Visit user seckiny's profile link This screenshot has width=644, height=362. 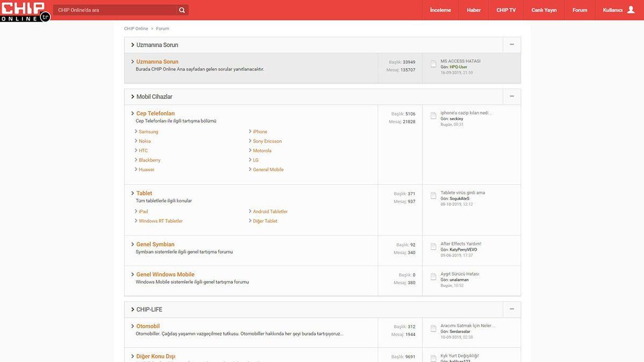(456, 118)
